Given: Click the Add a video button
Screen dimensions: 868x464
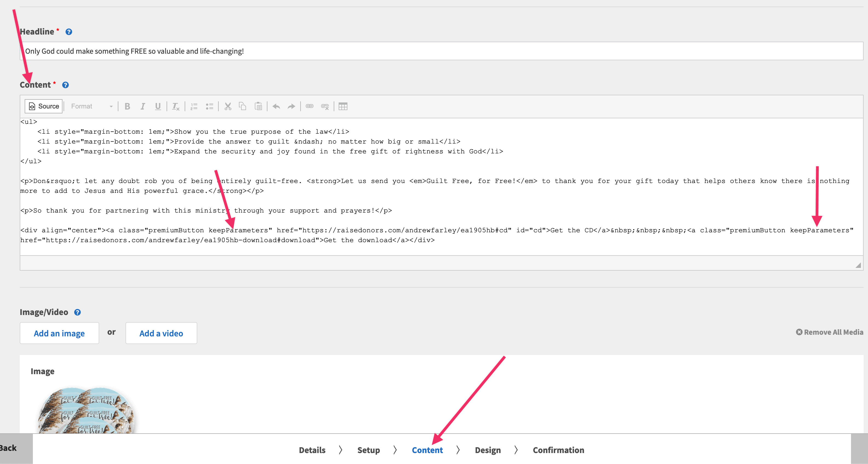Looking at the screenshot, I should [x=161, y=333].
